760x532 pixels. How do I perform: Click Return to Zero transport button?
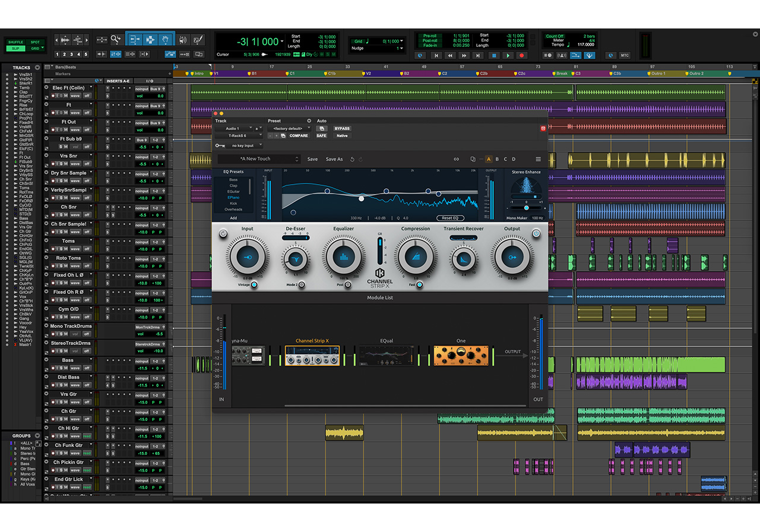point(436,55)
